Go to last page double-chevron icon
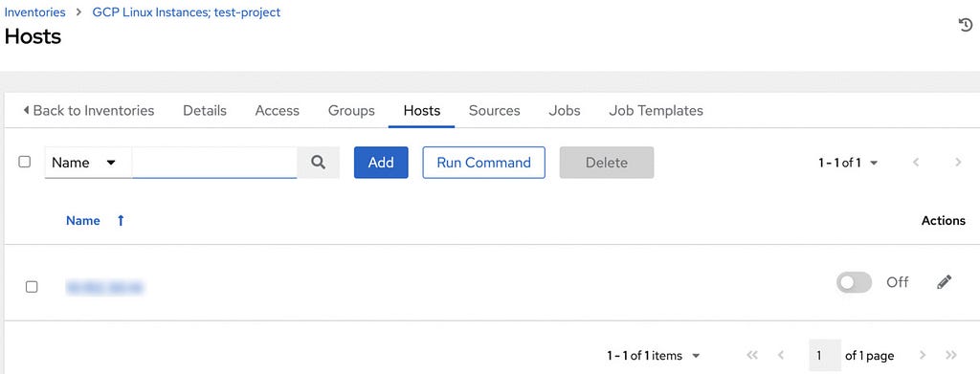The height and width of the screenshot is (374, 980). tap(951, 355)
